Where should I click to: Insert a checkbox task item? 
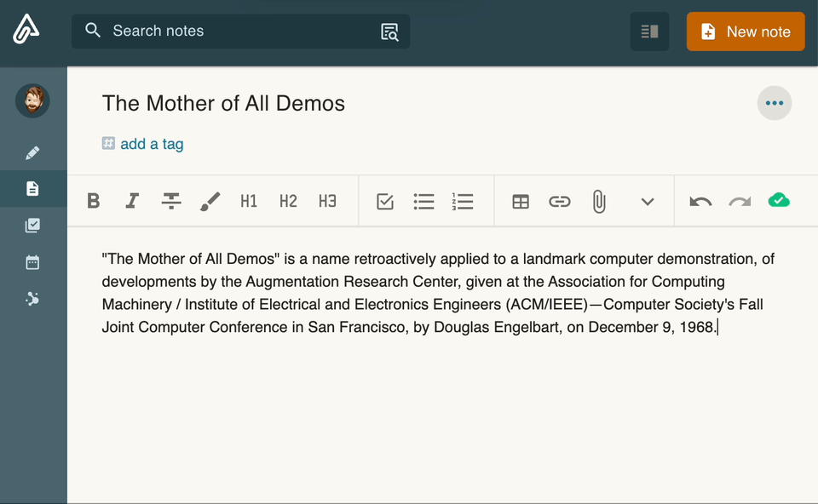(385, 201)
